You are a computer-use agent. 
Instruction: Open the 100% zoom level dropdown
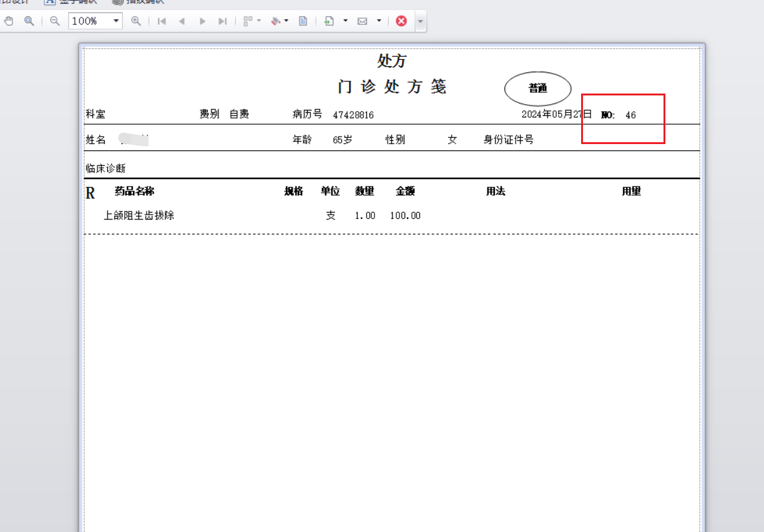point(116,21)
